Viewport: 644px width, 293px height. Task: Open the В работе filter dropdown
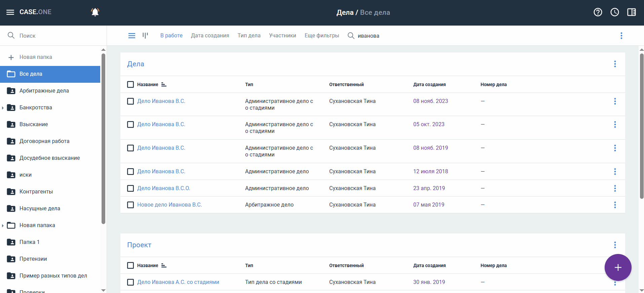pos(172,36)
